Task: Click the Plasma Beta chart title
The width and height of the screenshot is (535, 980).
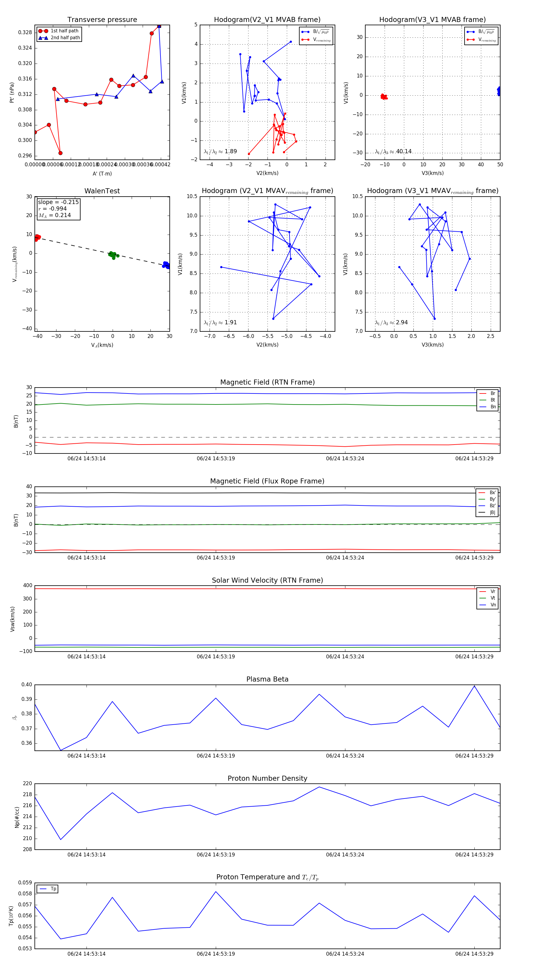Action: pyautogui.click(x=267, y=679)
